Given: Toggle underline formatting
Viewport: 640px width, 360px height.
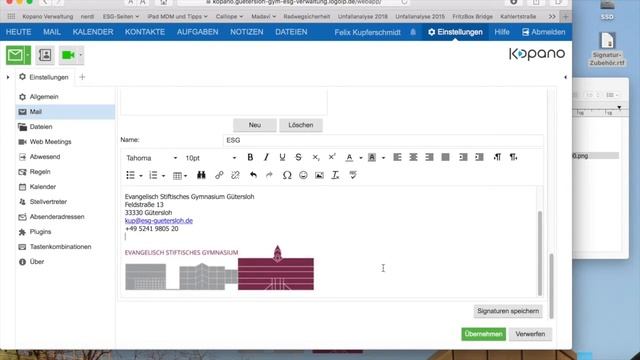Looking at the screenshot, I should click(282, 158).
